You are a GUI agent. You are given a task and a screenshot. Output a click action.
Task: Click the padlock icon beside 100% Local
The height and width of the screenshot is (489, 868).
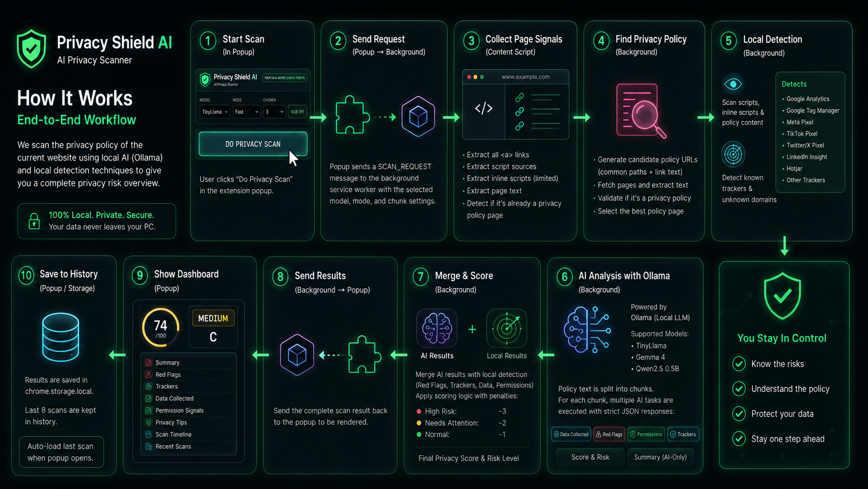(34, 221)
